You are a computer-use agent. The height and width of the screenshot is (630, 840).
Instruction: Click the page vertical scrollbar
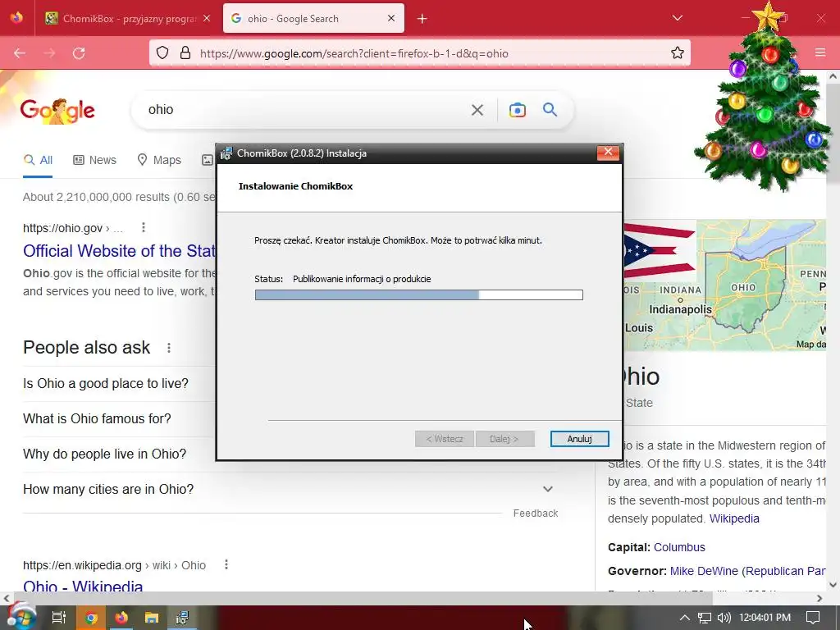click(x=833, y=134)
